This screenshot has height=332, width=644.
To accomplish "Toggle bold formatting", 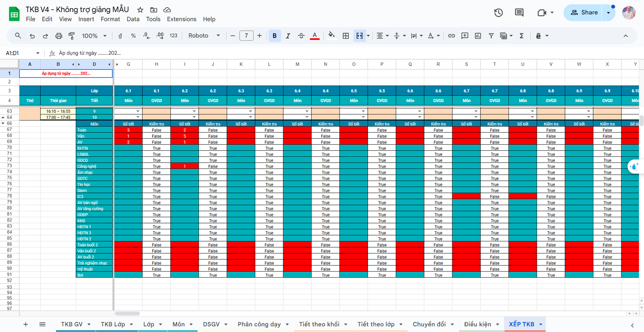I will tap(275, 36).
